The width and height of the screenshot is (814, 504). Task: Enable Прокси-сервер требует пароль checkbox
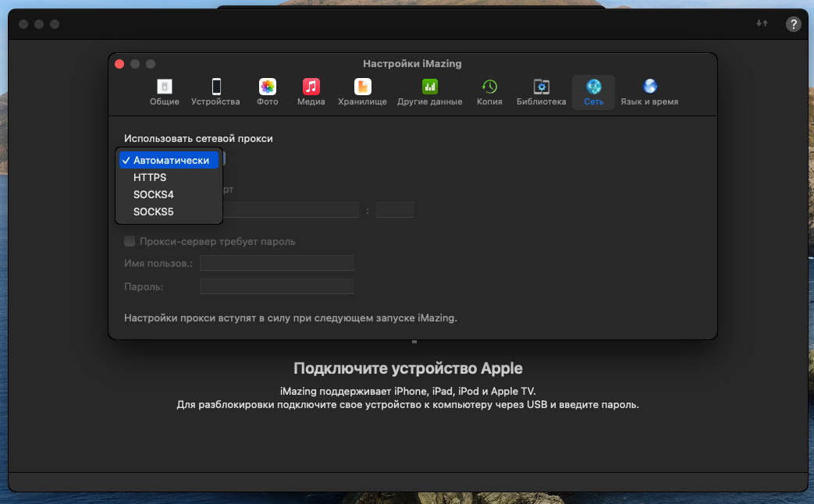click(x=130, y=241)
